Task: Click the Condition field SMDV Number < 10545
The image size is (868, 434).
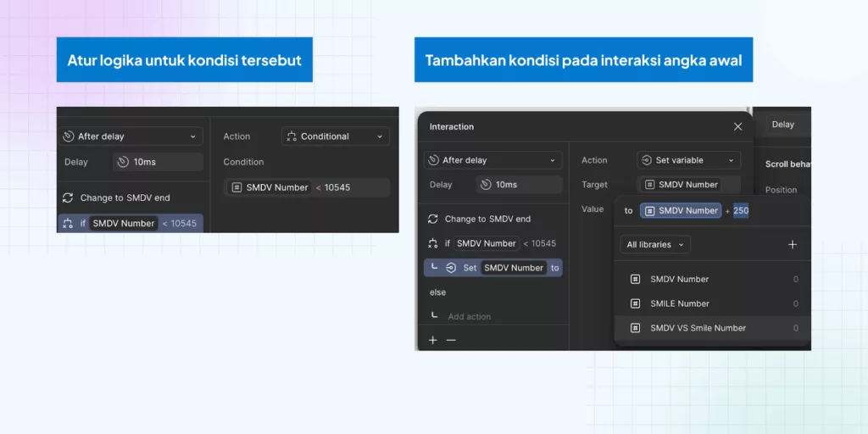Action: pyautogui.click(x=307, y=187)
